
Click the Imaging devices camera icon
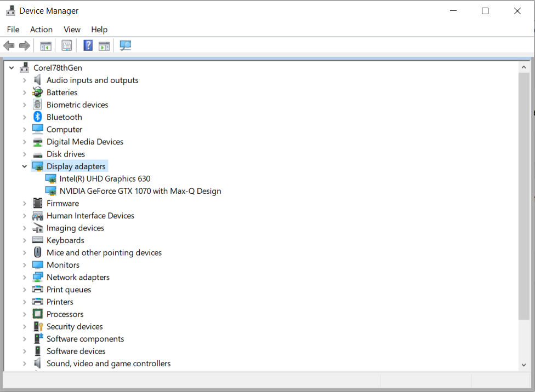tap(37, 228)
